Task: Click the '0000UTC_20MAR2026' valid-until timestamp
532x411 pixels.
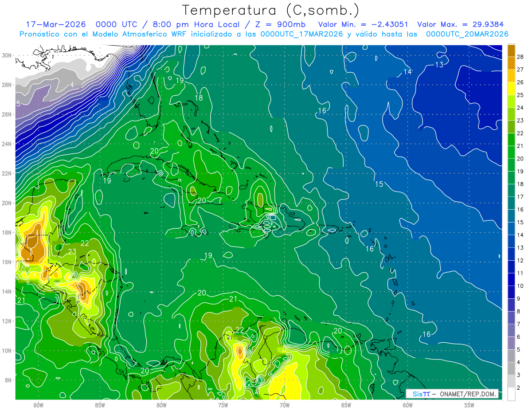Action: [467, 34]
